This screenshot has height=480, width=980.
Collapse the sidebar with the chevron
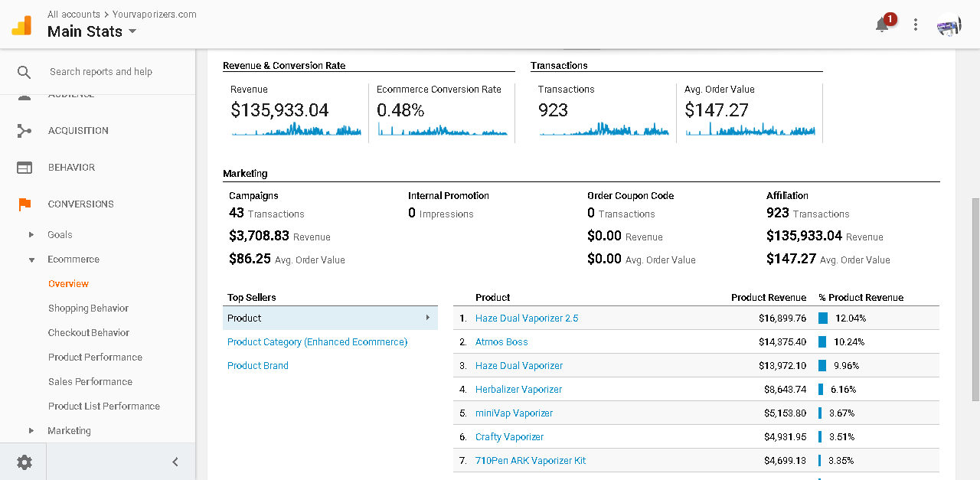click(175, 462)
